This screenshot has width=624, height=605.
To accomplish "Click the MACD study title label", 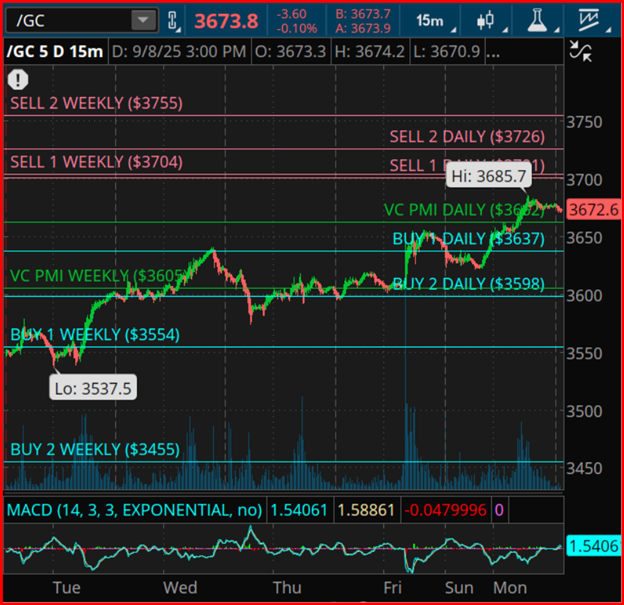I will (135, 510).
